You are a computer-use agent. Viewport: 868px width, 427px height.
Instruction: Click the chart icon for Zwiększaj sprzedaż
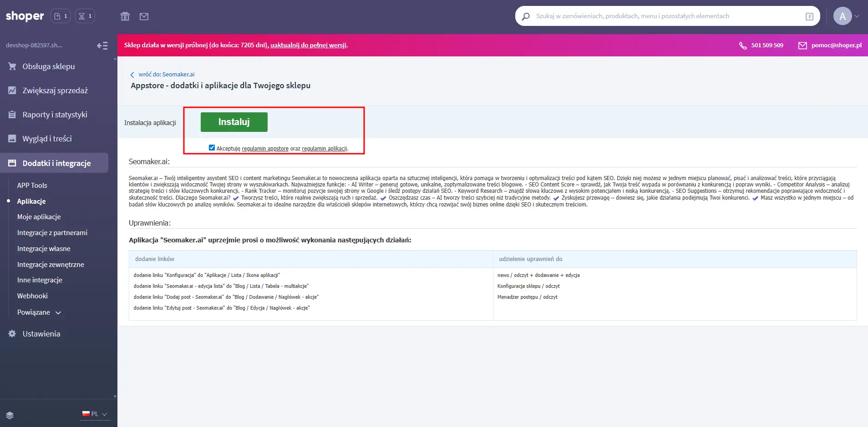tap(12, 90)
